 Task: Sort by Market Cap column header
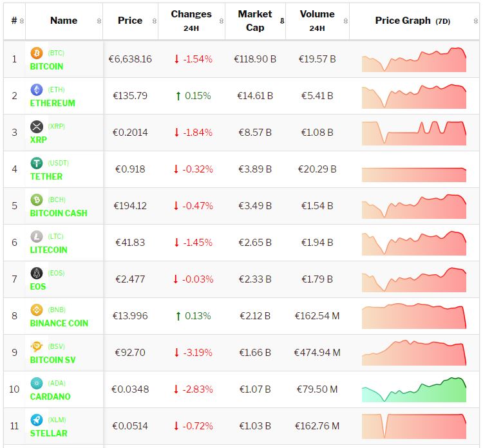click(255, 21)
